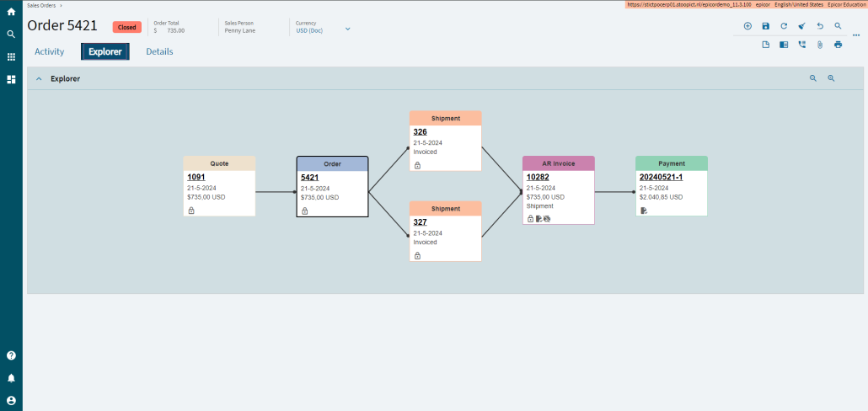Open the three-dot overflow menu
Image resolution: width=868 pixels, height=411 pixels.
tap(856, 34)
